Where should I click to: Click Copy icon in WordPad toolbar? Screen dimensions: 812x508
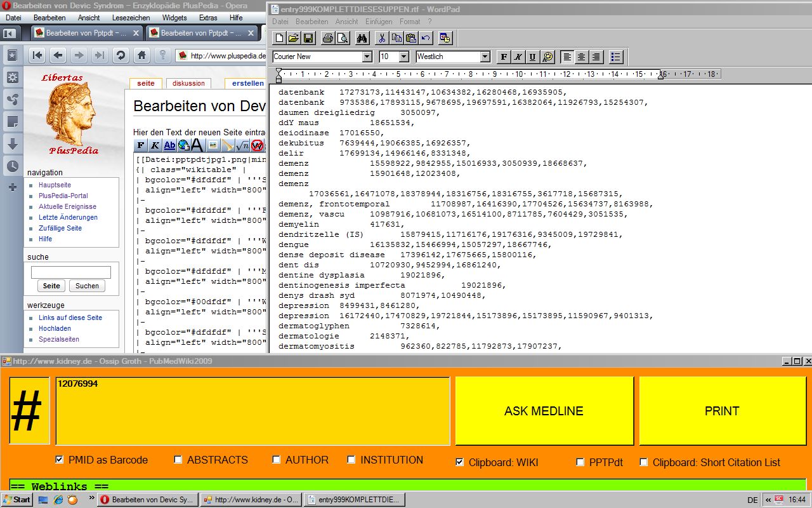pos(396,38)
